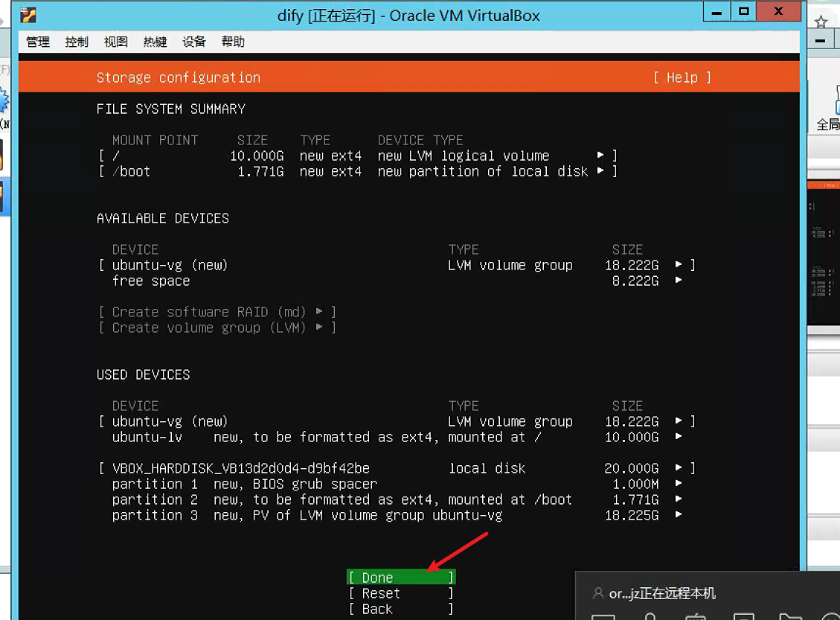Open the 热键 (Input) menu

tap(155, 42)
